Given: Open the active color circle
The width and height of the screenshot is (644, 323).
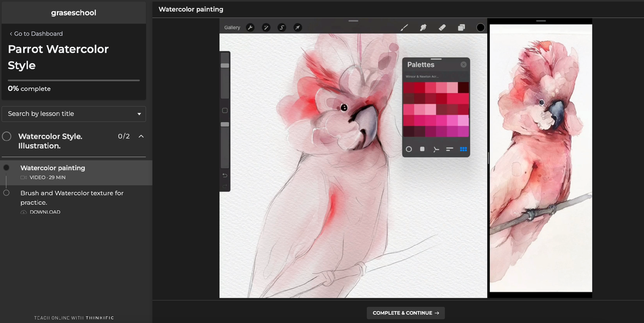Looking at the screenshot, I should (x=480, y=27).
